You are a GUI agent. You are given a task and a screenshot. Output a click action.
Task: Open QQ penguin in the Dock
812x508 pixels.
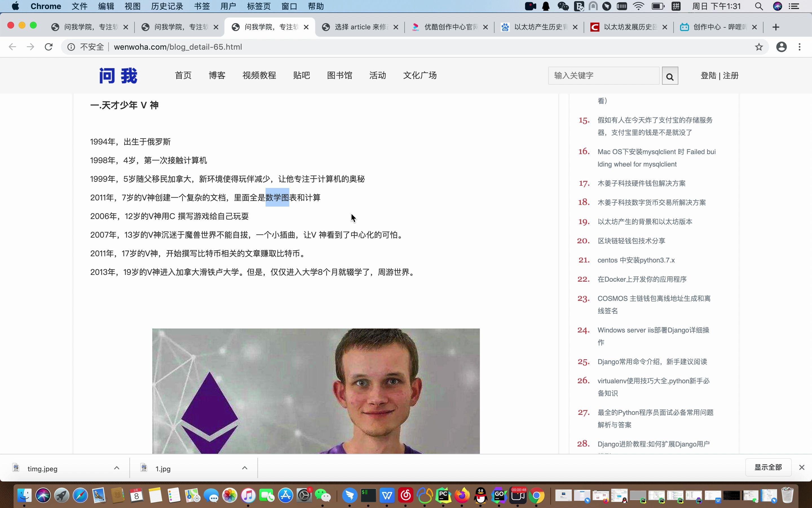[x=480, y=495]
